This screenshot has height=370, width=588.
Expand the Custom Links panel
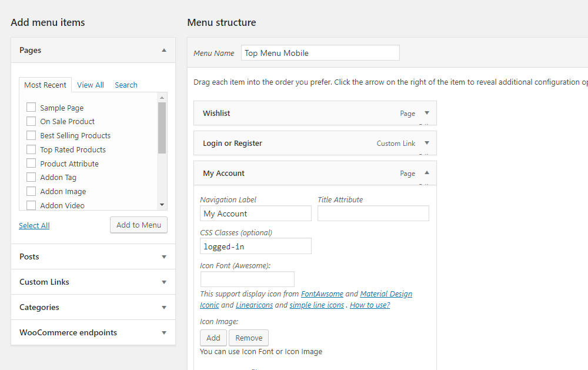(x=93, y=282)
